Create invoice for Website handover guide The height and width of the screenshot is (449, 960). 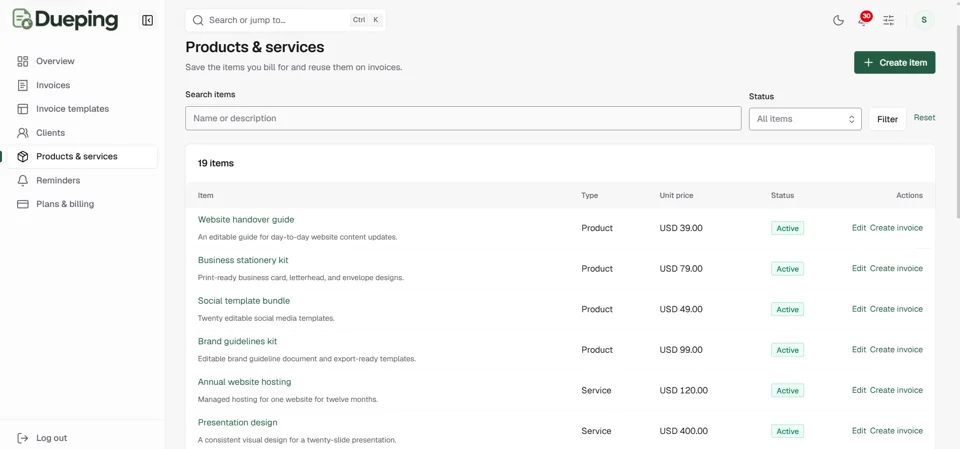pos(896,228)
